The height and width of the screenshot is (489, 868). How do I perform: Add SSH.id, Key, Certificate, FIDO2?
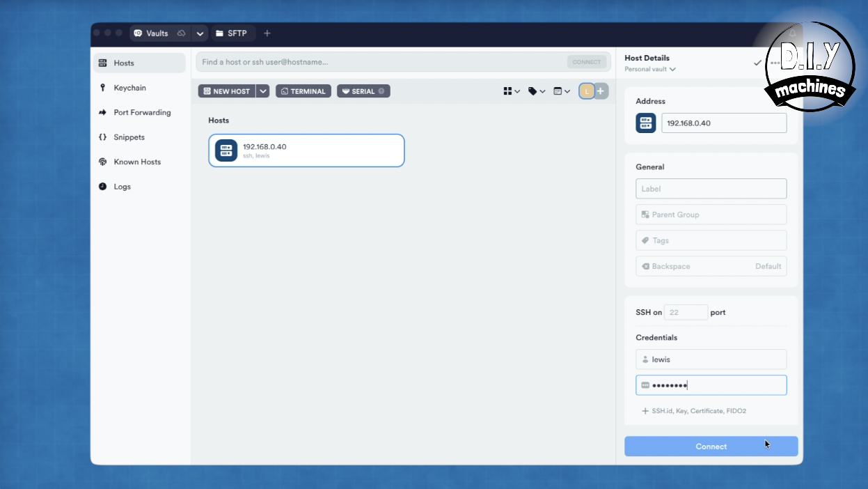pos(694,411)
